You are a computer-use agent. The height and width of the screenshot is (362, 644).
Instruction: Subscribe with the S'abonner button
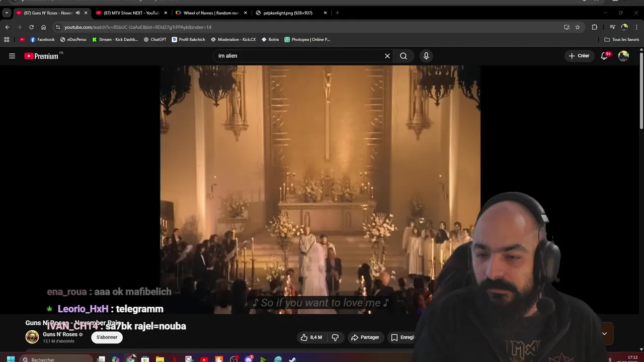[x=107, y=337]
